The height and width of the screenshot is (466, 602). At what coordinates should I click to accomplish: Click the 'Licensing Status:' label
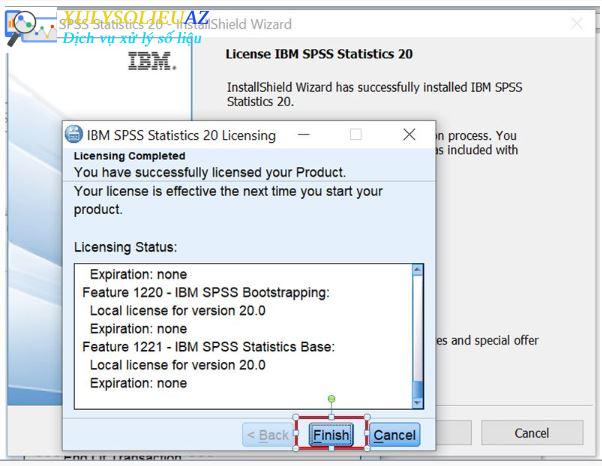[x=126, y=247]
